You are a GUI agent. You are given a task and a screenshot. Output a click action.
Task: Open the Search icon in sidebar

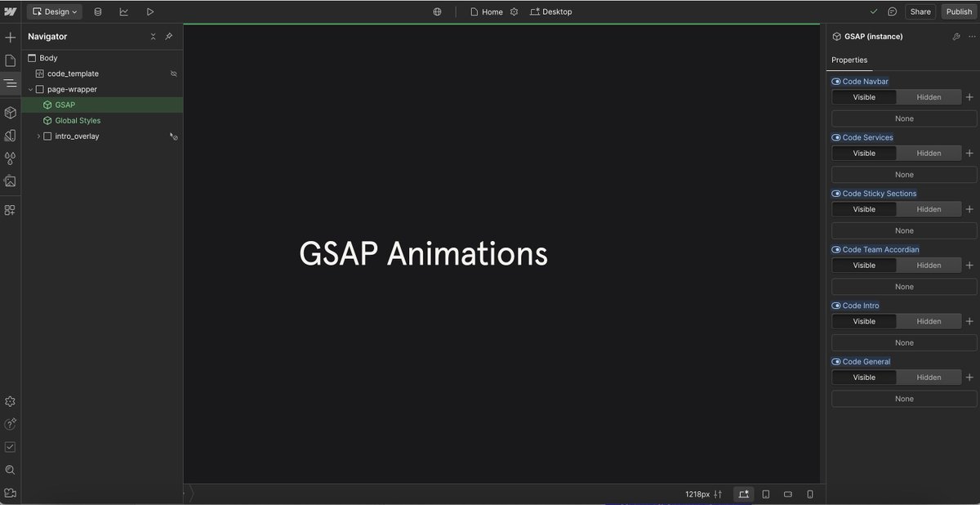[11, 470]
